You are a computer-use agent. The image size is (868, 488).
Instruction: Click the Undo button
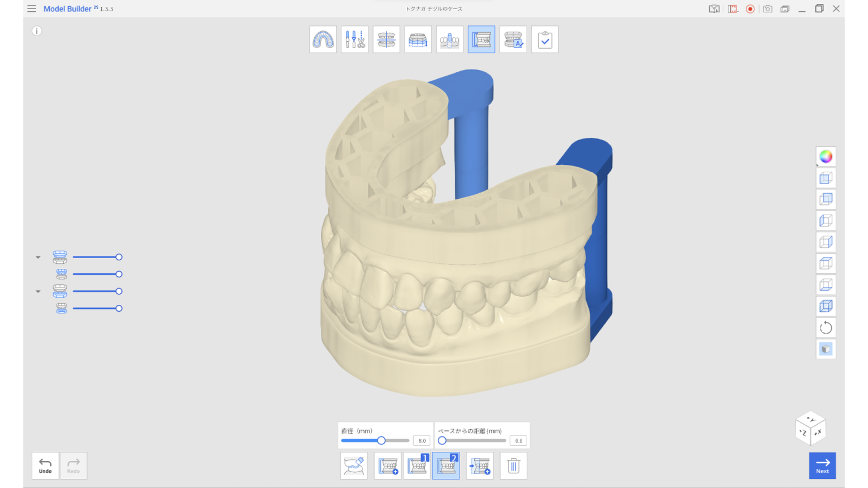tap(45, 465)
